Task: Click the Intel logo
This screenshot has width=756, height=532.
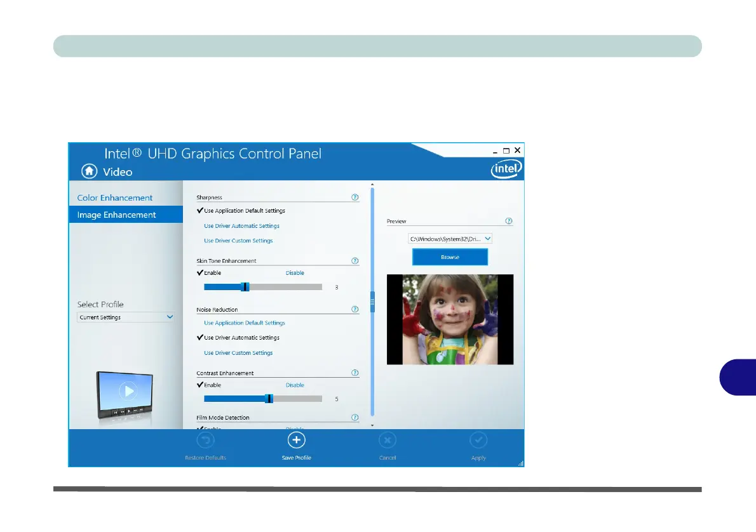Action: click(506, 169)
